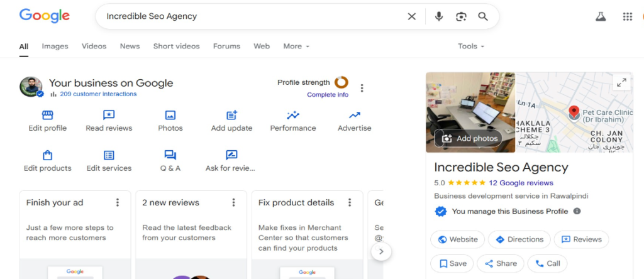This screenshot has width=644, height=279.
Task: Click the Profile strength progress ring
Action: (x=341, y=82)
